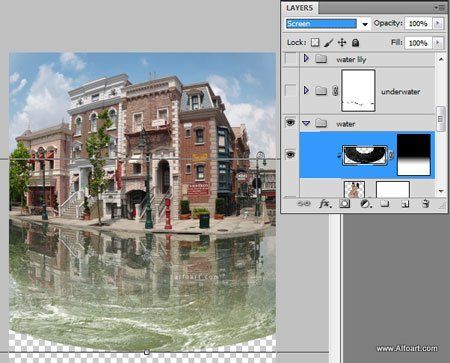The width and height of the screenshot is (450, 363).
Task: Select the Layers panel tab
Action: pos(299,8)
